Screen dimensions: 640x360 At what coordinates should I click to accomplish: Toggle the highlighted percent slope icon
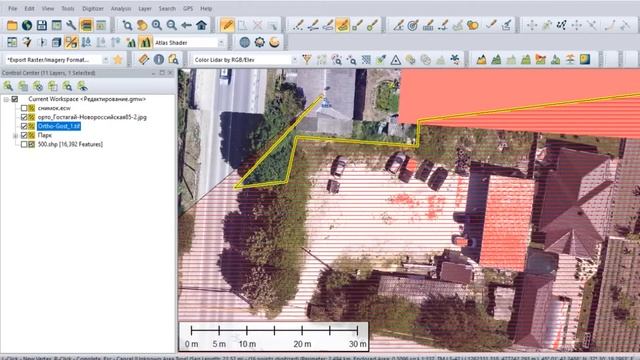pos(71,42)
